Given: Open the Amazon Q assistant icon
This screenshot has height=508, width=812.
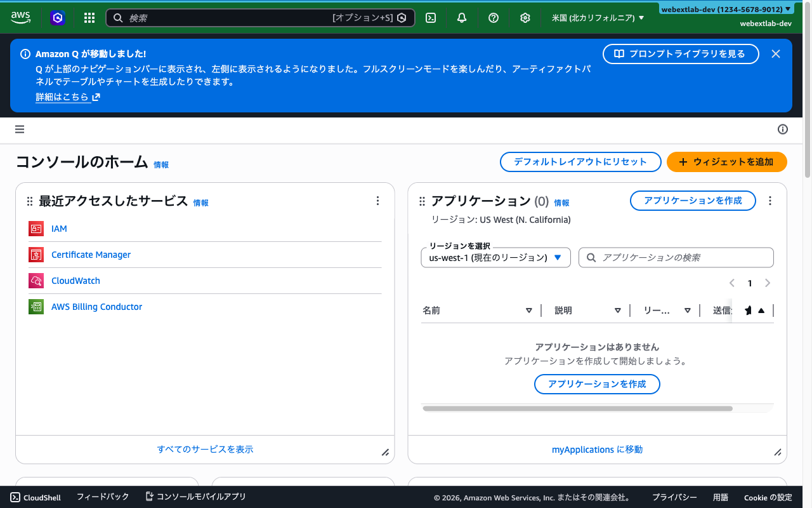Looking at the screenshot, I should point(58,18).
